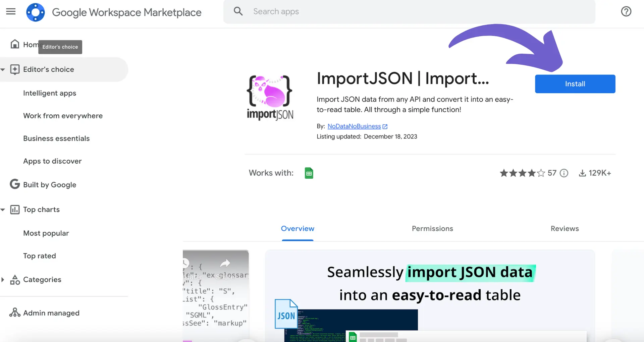Switch to the Overview tab

tap(298, 229)
